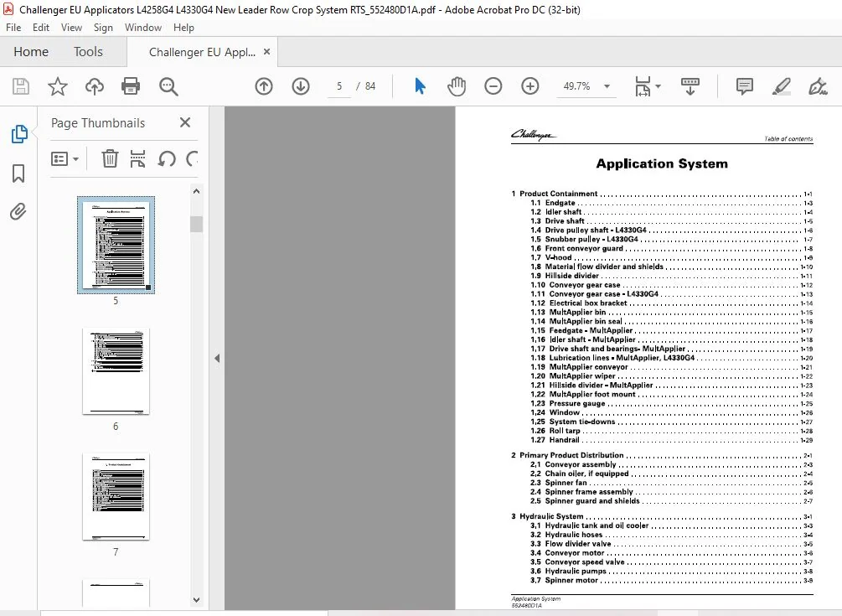
Task: Open Page Thumbnails sidebar icon
Action: (x=19, y=134)
